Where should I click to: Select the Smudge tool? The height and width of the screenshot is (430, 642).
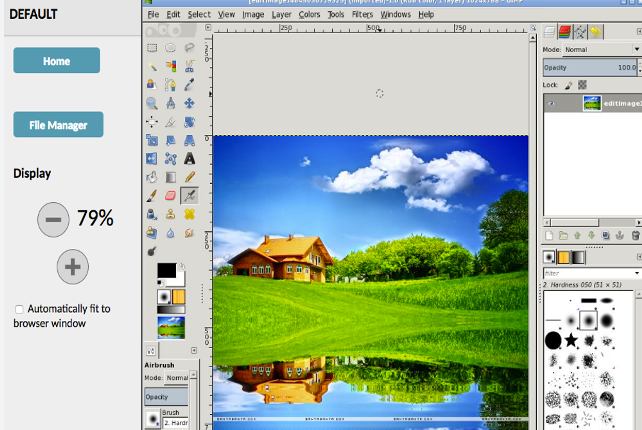click(x=189, y=233)
